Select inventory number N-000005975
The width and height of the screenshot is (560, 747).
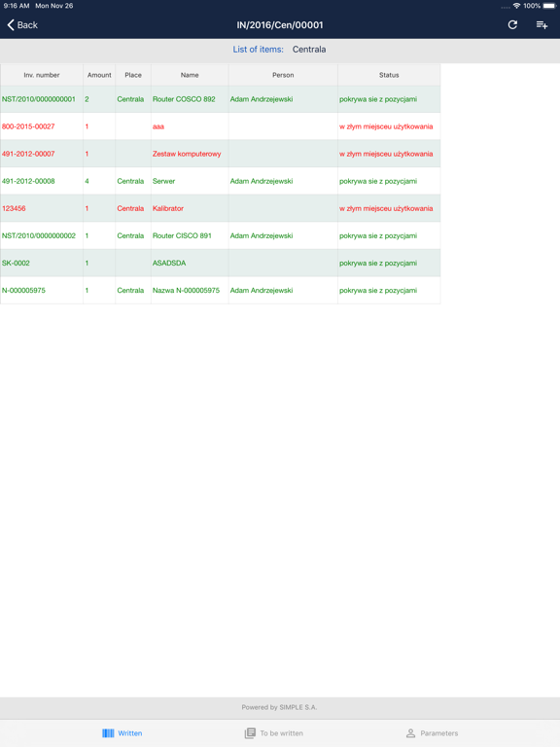point(23,290)
